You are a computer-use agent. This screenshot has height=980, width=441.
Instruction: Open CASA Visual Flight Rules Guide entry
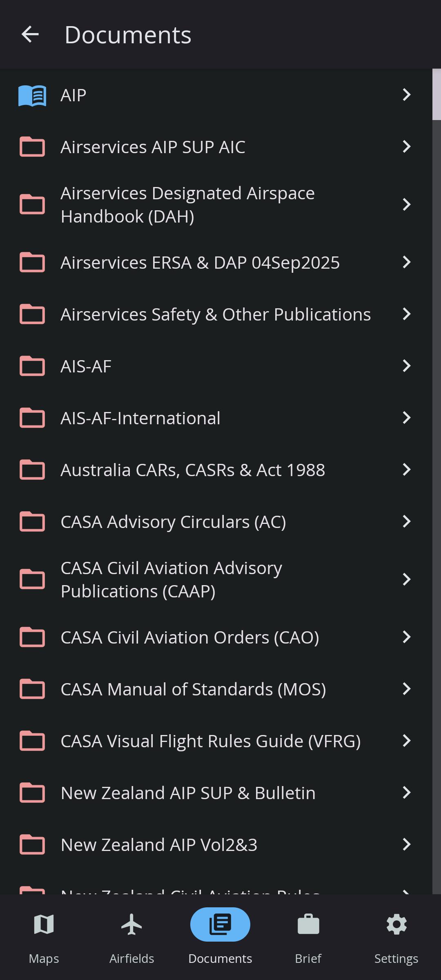point(210,741)
